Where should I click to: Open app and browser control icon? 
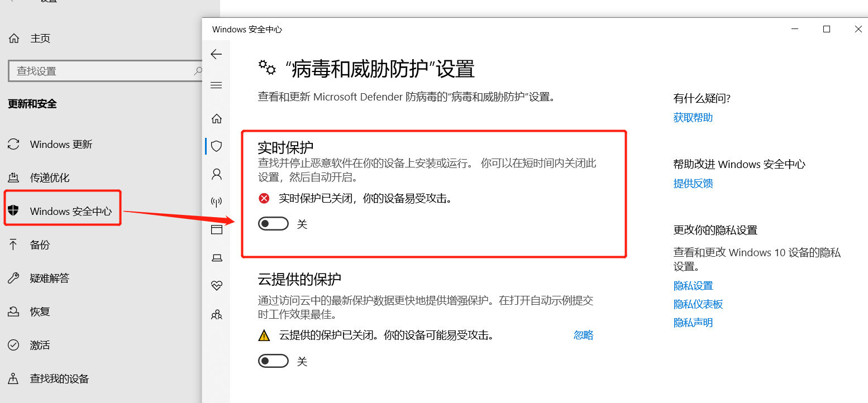(x=217, y=229)
